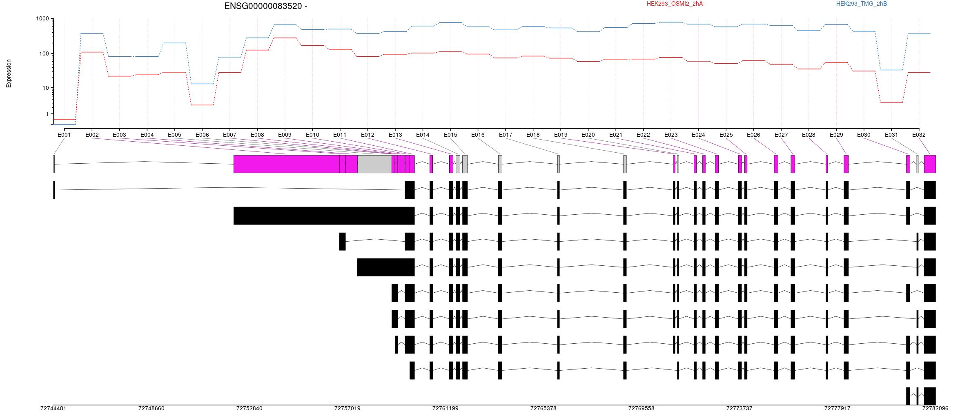
Task: Click genomic coordinate 72769558
Action: [641, 408]
